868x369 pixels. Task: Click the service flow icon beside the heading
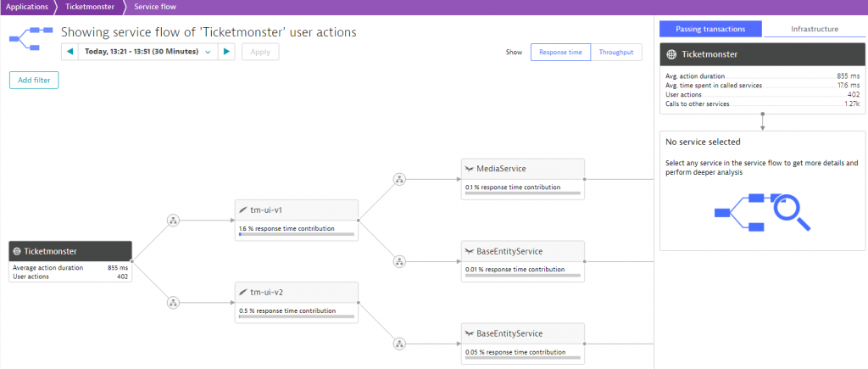(29, 37)
